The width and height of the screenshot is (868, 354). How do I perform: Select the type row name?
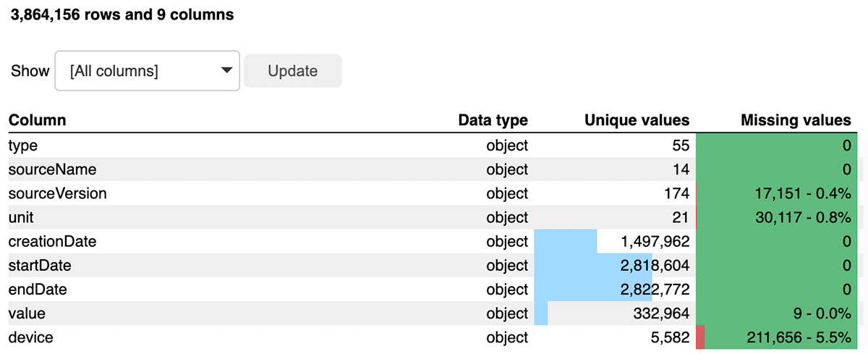coord(23,146)
